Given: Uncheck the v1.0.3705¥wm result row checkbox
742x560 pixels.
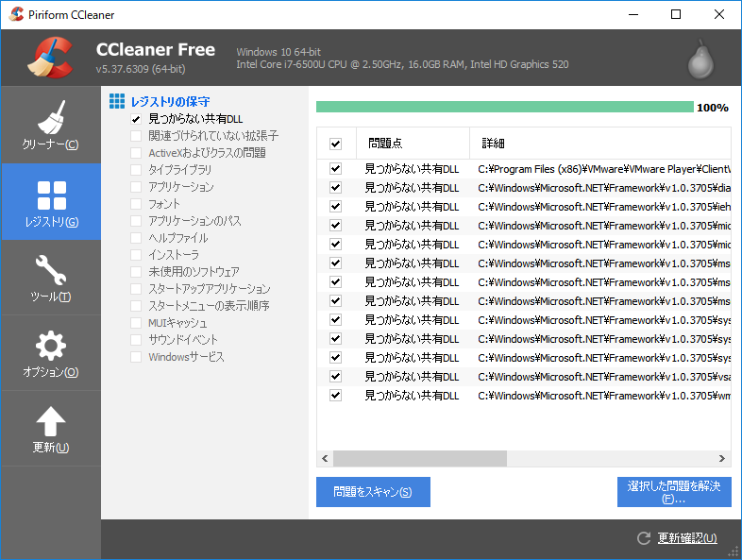Looking at the screenshot, I should pyautogui.click(x=335, y=396).
